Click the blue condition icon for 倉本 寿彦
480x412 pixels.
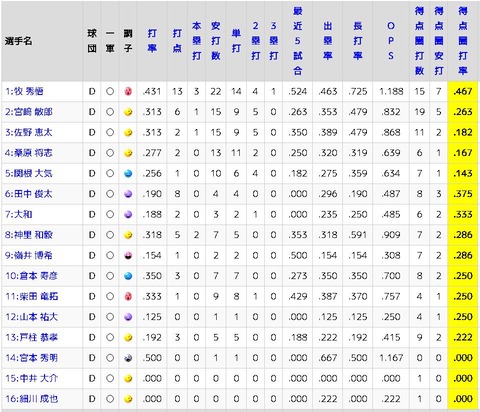128,276
